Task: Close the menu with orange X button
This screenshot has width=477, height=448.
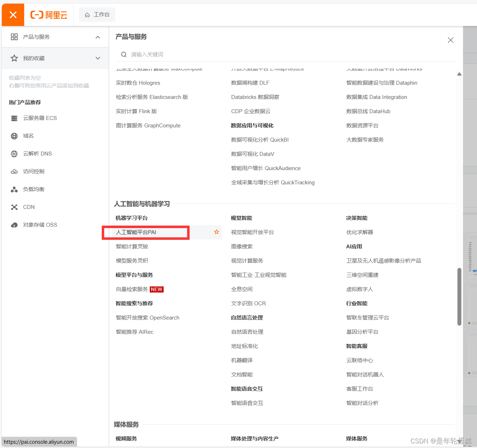Action: pos(13,15)
